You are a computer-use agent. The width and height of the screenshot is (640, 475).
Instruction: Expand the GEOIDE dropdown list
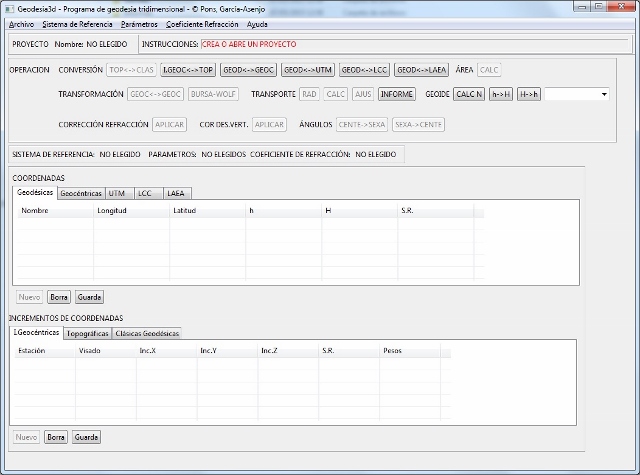point(604,94)
